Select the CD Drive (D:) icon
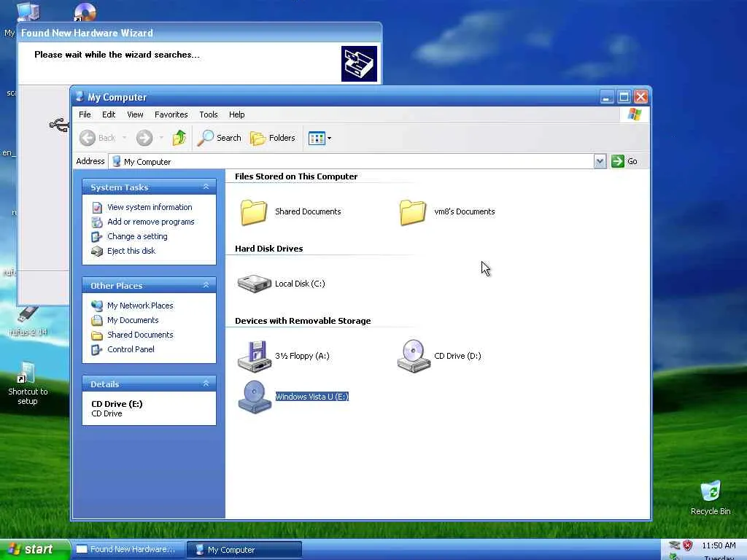 point(414,356)
